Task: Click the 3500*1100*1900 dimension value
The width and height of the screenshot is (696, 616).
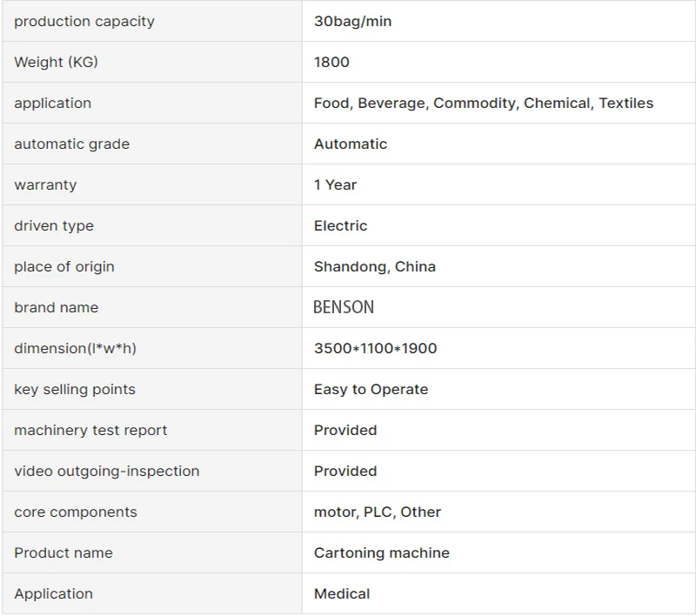Action: (376, 348)
